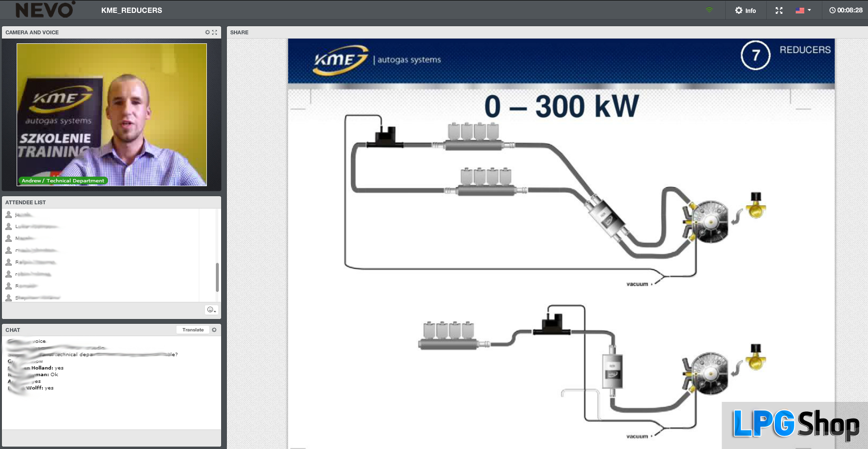Toggle fullscreen mode icon in top bar
The image size is (868, 449).
(x=779, y=10)
